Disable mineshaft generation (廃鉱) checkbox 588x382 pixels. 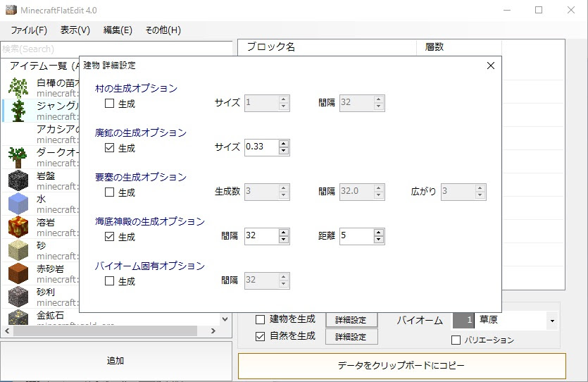click(x=109, y=147)
